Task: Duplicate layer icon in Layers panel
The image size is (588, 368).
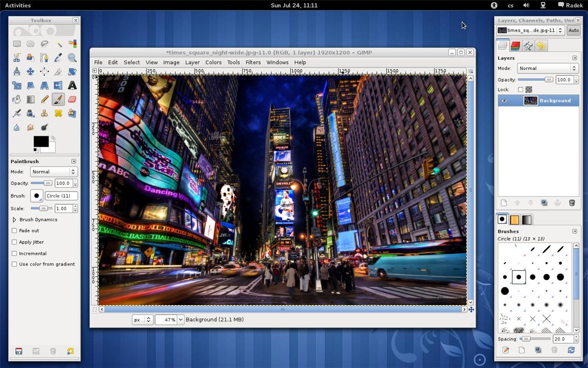Action: click(544, 203)
